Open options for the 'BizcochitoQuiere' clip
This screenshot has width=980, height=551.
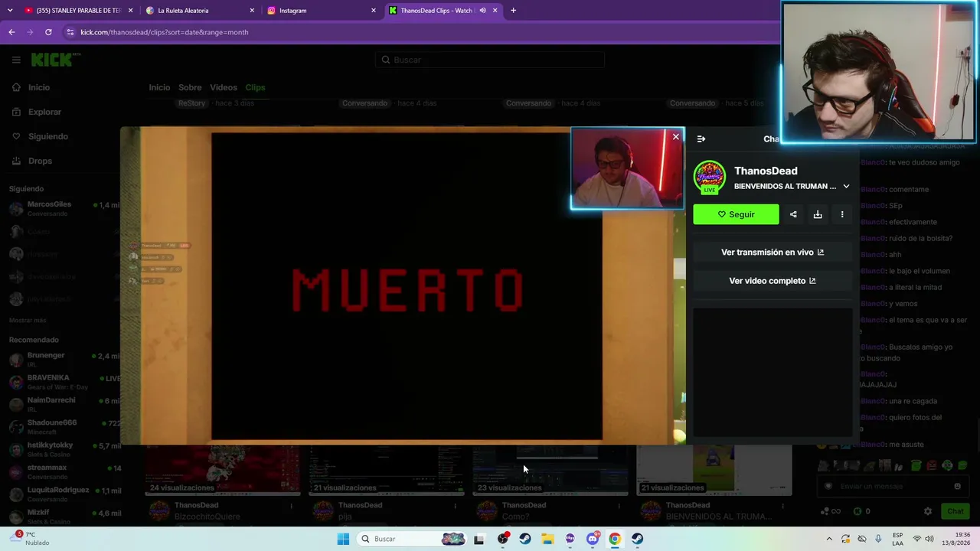tap(291, 505)
